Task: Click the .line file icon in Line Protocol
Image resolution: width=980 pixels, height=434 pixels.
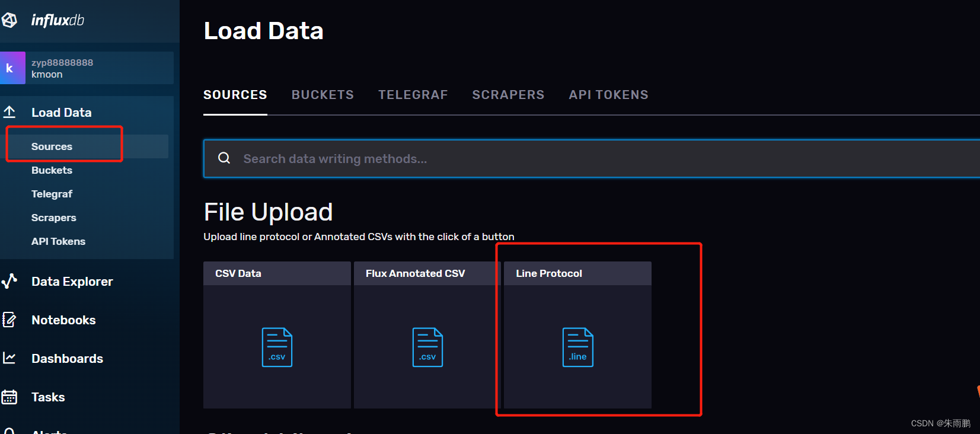Action: [577, 347]
